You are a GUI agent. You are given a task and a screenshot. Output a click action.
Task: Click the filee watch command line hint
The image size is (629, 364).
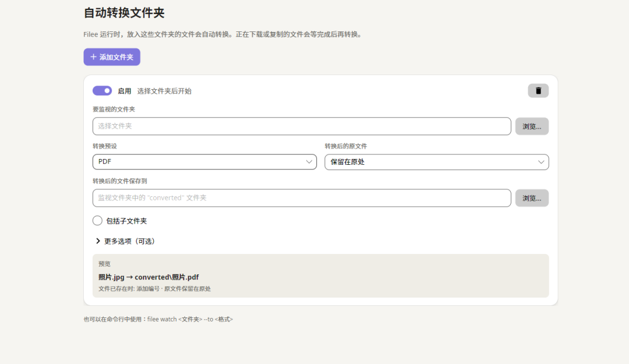point(158,319)
